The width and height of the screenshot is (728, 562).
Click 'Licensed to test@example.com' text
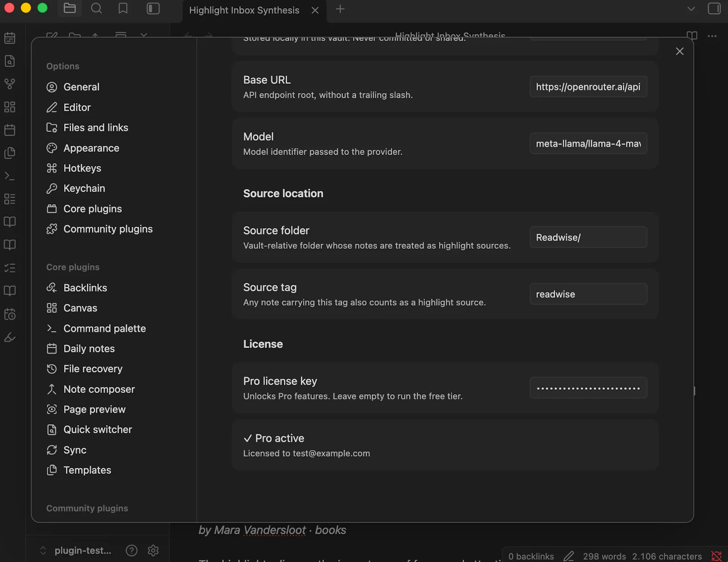307,453
